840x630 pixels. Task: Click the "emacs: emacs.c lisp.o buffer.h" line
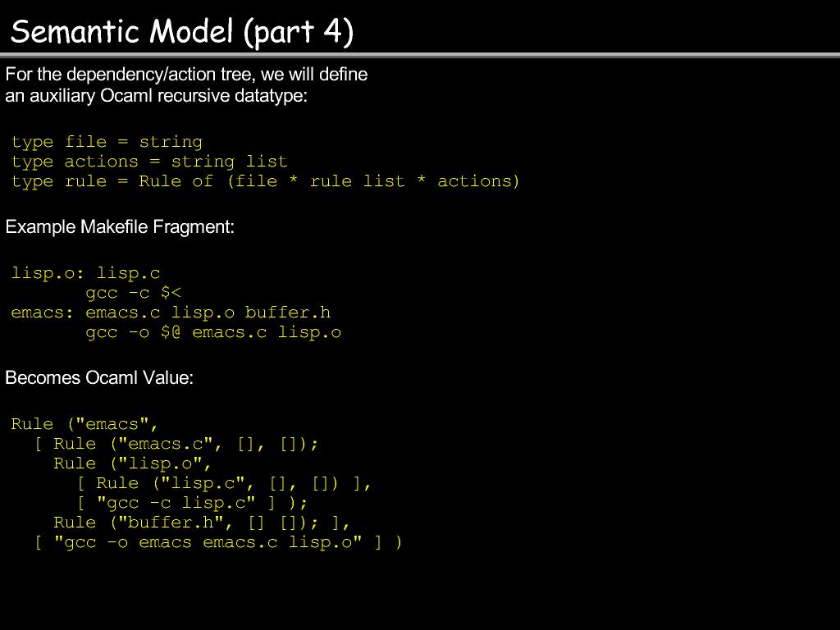tap(171, 313)
